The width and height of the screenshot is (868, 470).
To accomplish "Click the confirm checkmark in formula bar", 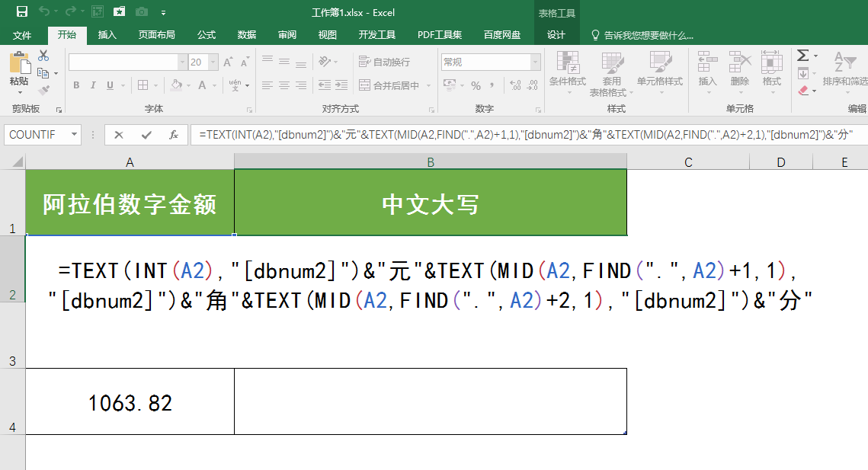I will tap(146, 135).
